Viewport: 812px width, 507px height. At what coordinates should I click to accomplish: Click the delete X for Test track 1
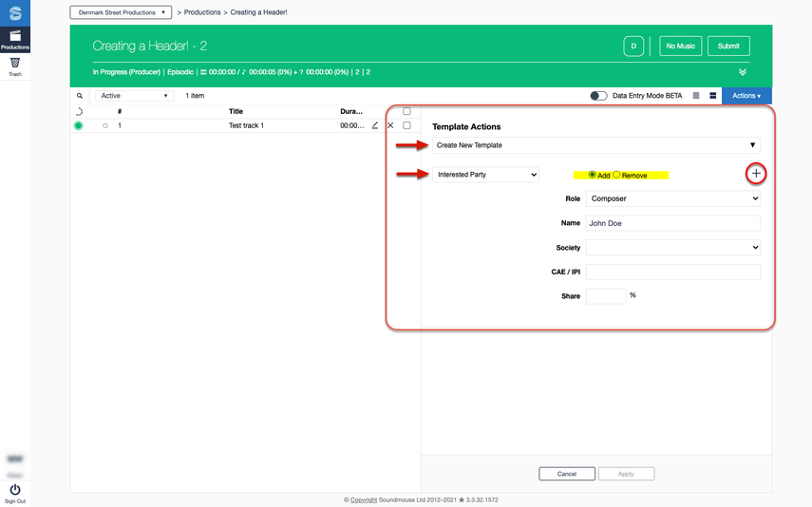click(x=390, y=125)
